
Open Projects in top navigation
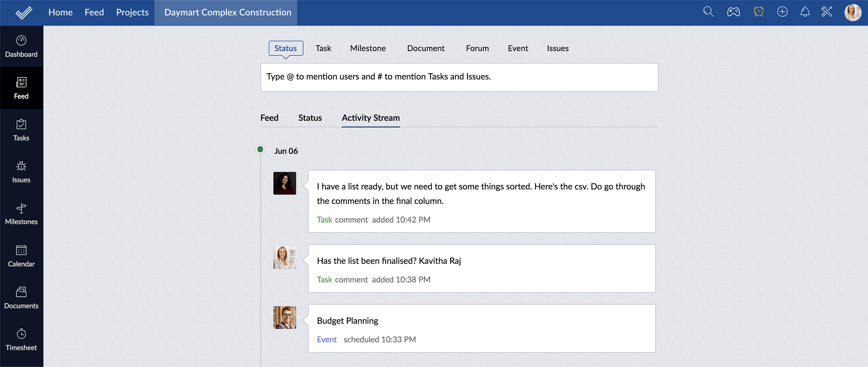point(132,12)
